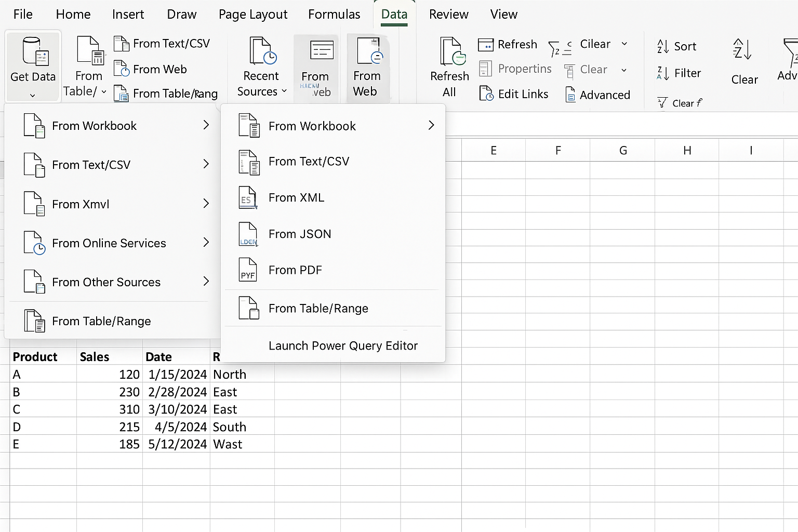Expand From Workbook arrow in right submenu
The width and height of the screenshot is (798, 532).
(x=431, y=125)
